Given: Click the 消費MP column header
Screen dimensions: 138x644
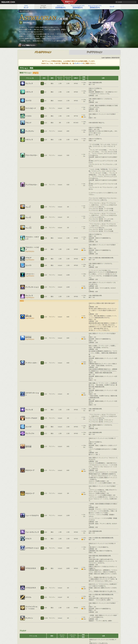Looking at the screenshot, I should point(76,78).
